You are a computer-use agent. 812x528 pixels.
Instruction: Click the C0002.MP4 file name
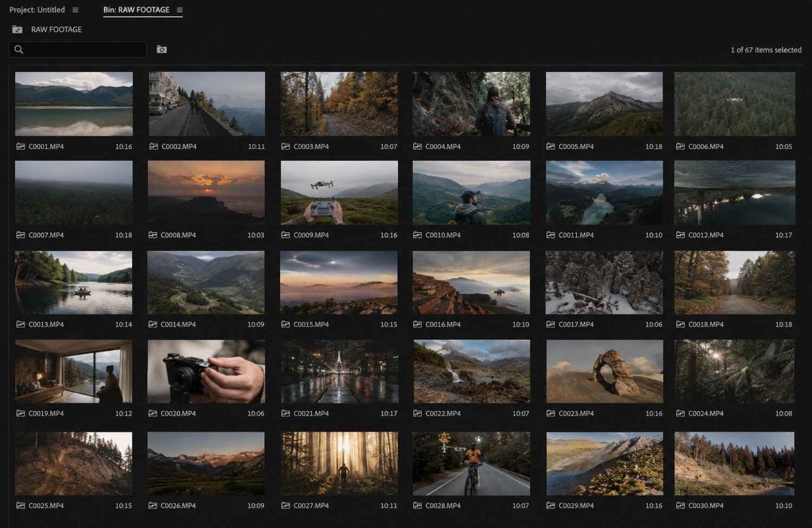coord(179,147)
